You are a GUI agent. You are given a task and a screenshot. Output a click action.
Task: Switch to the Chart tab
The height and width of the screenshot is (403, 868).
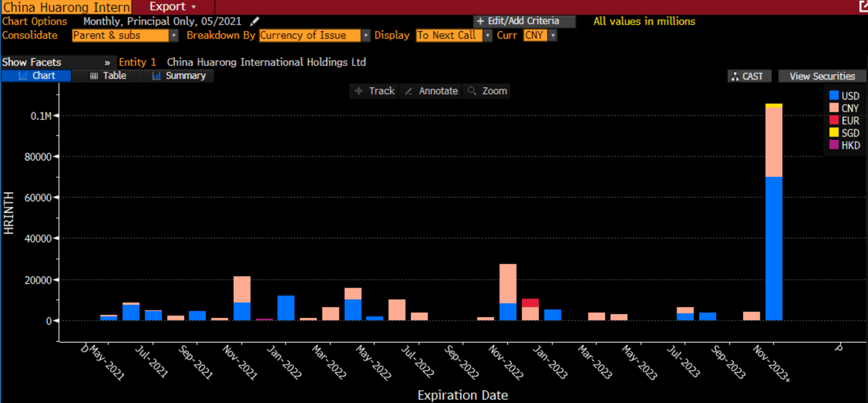coord(36,76)
